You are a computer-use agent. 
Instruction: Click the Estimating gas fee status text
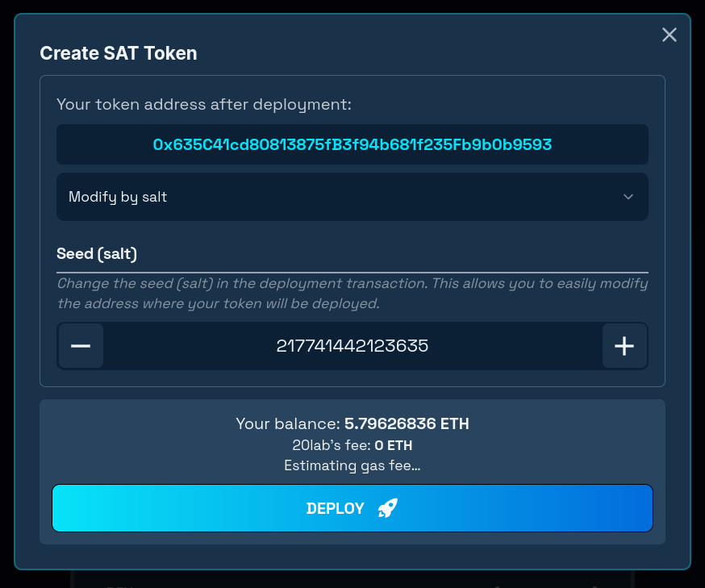tap(352, 465)
